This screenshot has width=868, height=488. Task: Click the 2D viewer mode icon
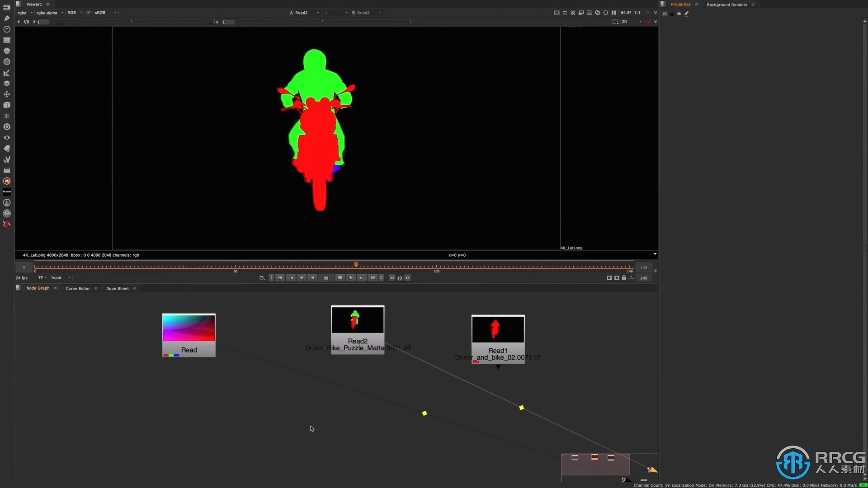coord(624,21)
